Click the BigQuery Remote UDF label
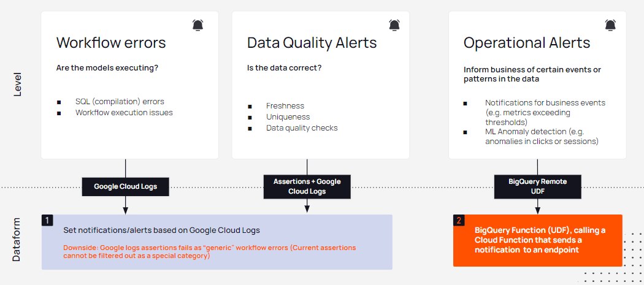 tap(538, 186)
